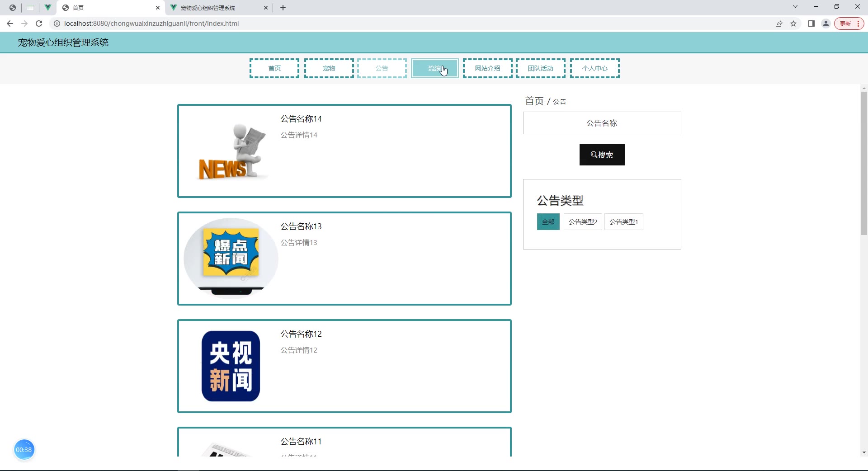Select the 首页 browser tab
868x471 pixels.
click(110, 8)
